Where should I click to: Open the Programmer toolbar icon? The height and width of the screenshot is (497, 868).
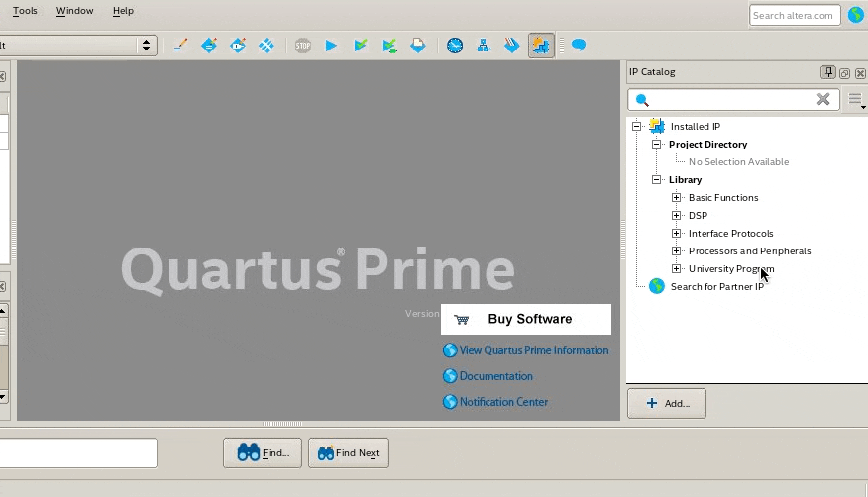click(512, 46)
